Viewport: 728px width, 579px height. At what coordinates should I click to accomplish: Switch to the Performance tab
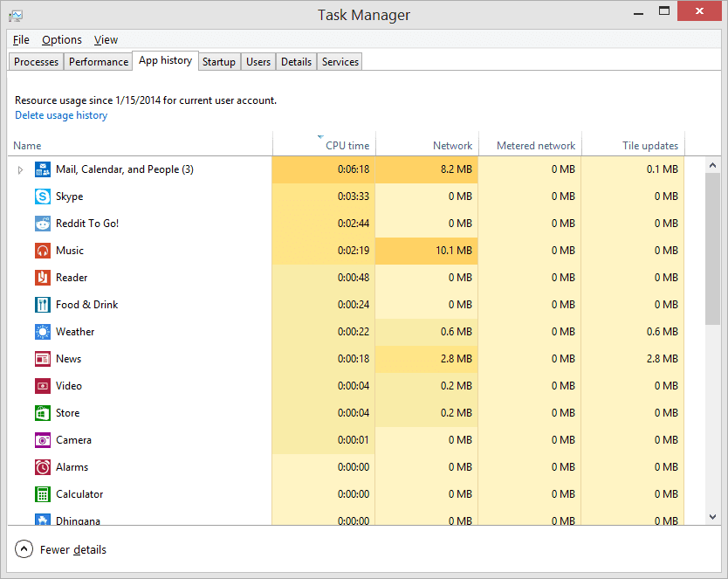tap(99, 62)
